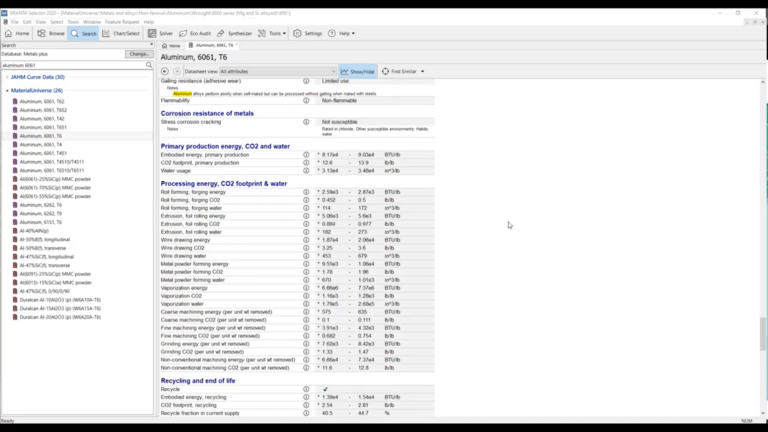This screenshot has width=768, height=432.
Task: Select Duralcan Al-20Al2O3 (p) (W6A20A-T6) result
Action: click(60, 317)
